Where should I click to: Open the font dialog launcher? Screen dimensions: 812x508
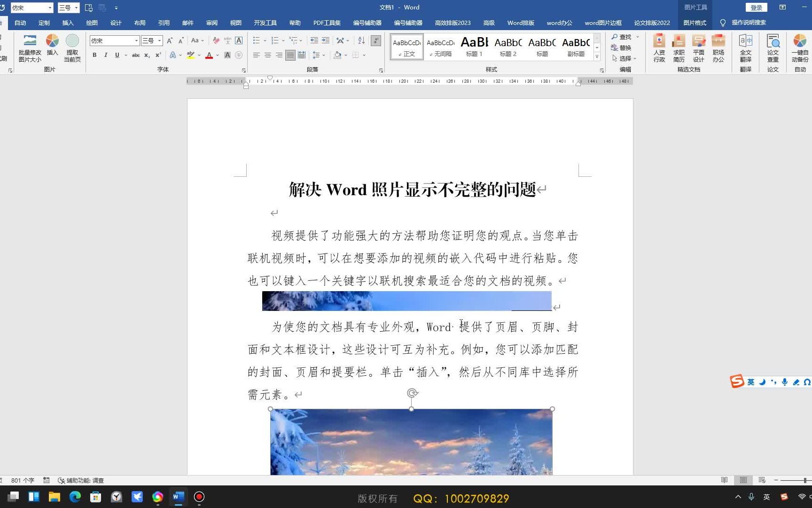[244, 70]
